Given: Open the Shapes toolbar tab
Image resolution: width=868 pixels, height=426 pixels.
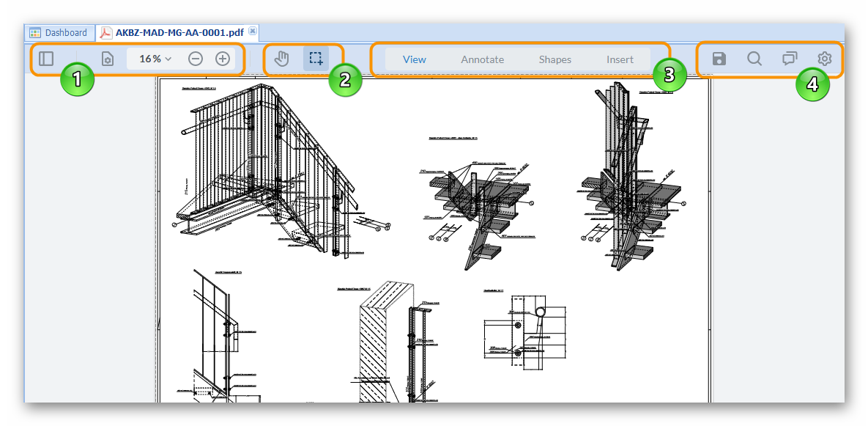Looking at the screenshot, I should (x=554, y=59).
